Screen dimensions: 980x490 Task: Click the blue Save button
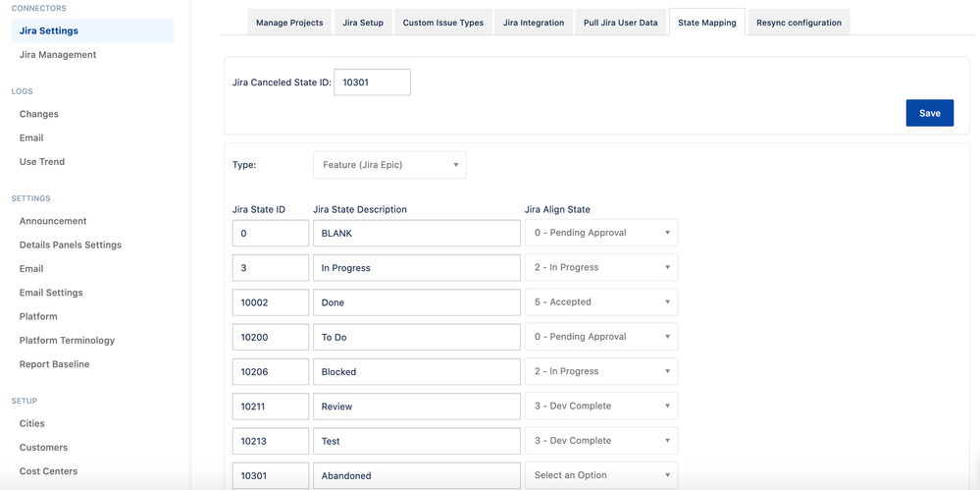pos(929,113)
